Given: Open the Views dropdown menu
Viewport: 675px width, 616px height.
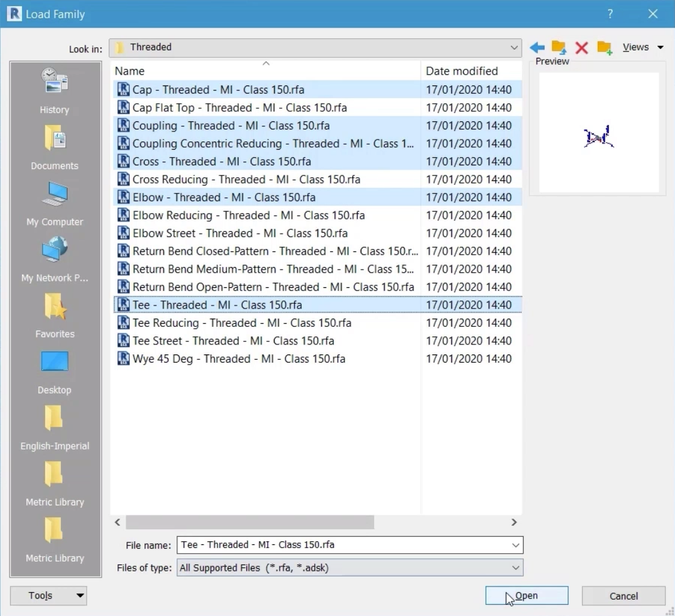Looking at the screenshot, I should [x=643, y=47].
